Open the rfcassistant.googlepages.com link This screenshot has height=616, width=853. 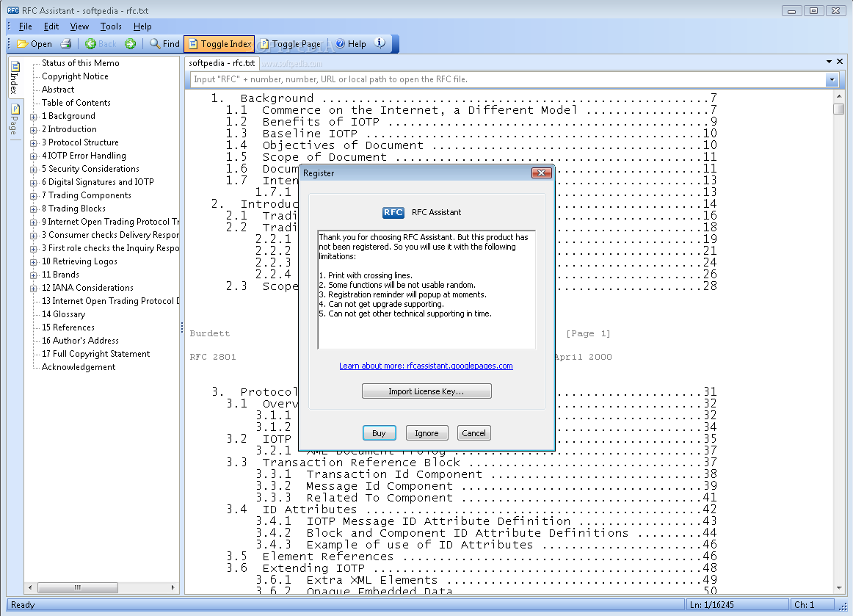(x=426, y=366)
